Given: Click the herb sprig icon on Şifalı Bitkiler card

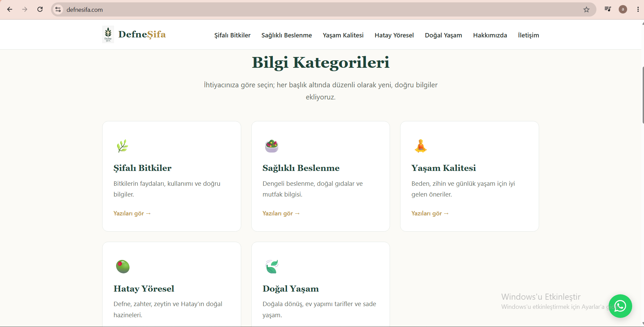Looking at the screenshot, I should [x=122, y=146].
